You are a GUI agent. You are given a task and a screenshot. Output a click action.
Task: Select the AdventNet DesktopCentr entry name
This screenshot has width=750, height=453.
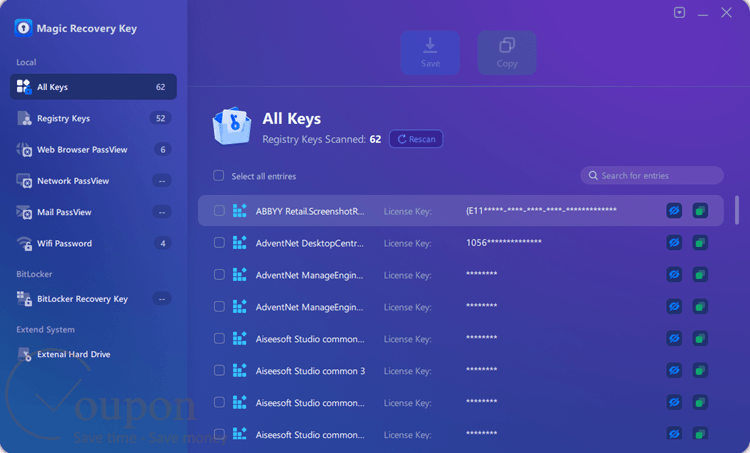[x=309, y=243]
